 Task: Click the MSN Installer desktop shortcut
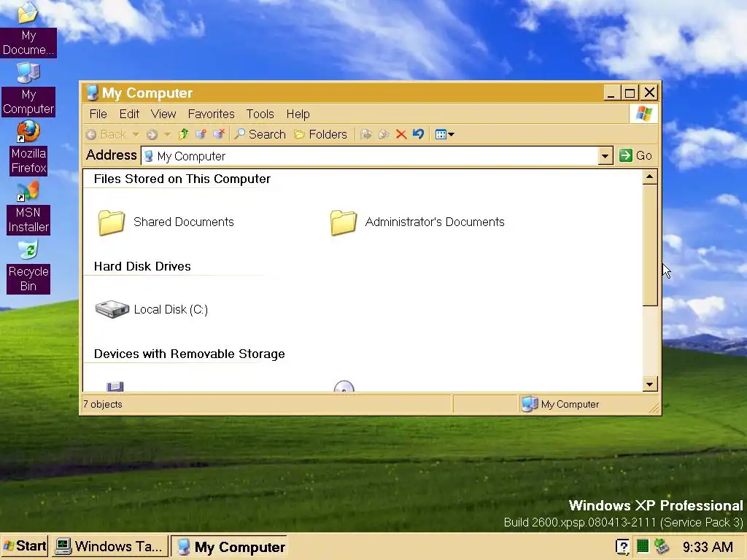pos(28,208)
